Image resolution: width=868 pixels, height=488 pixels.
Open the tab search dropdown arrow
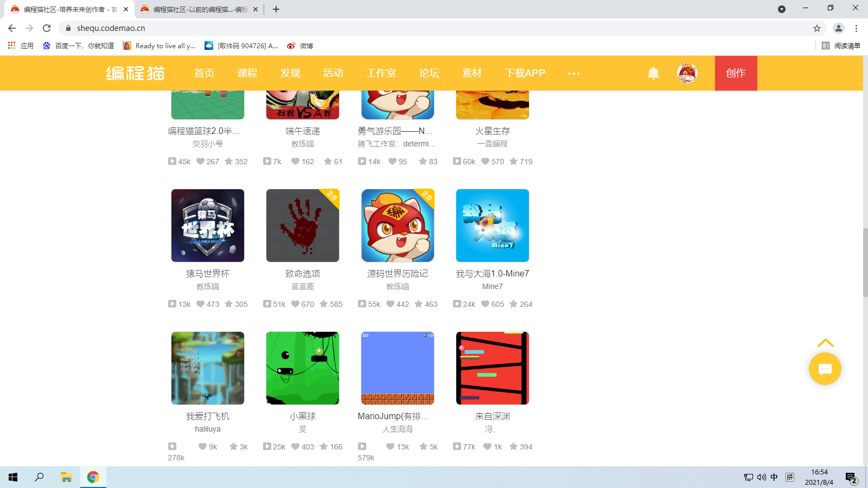pyautogui.click(x=782, y=9)
